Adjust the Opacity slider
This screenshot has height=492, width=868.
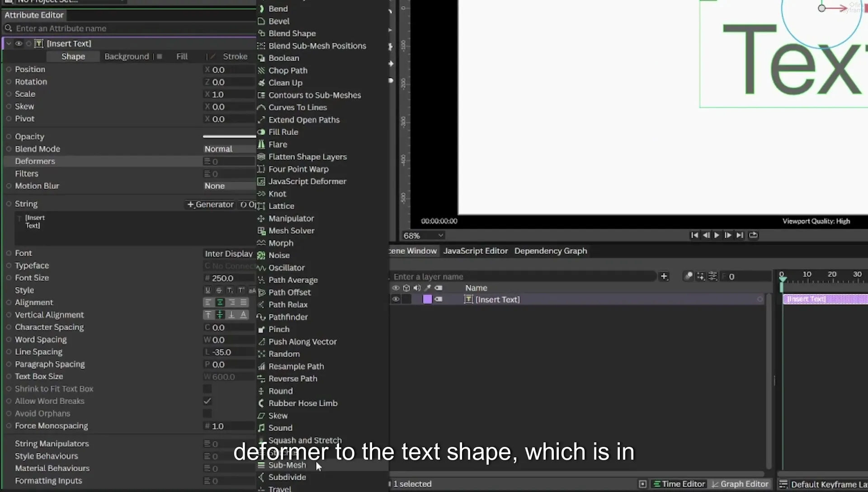229,136
